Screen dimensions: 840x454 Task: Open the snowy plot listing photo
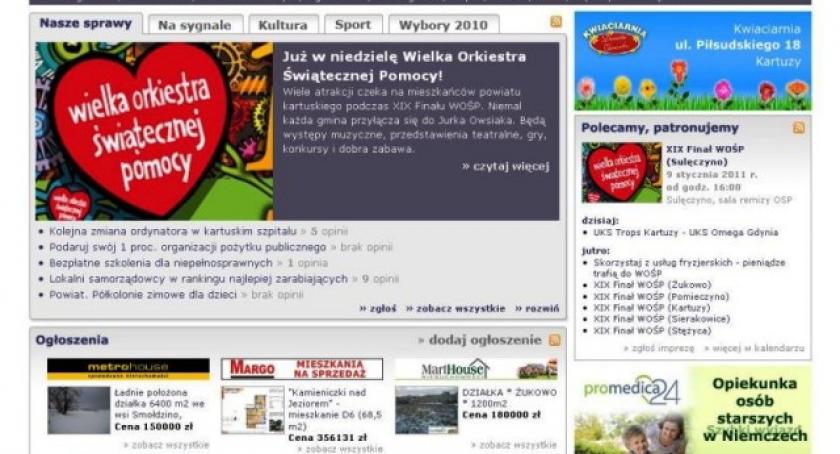[x=78, y=410]
